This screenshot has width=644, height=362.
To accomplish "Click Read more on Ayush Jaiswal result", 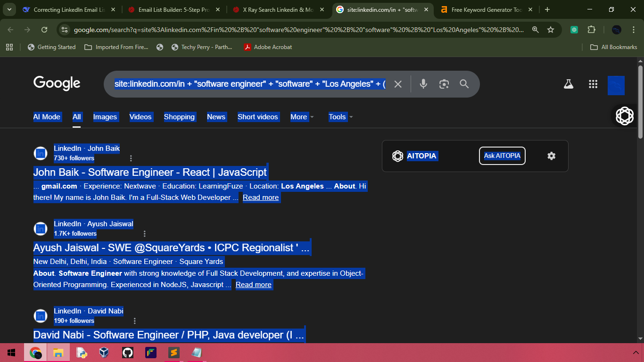I will pos(253,285).
